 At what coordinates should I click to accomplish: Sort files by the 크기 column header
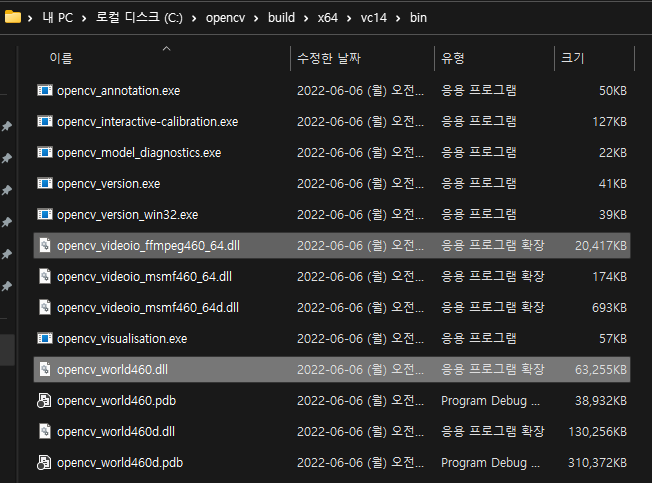(x=573, y=58)
